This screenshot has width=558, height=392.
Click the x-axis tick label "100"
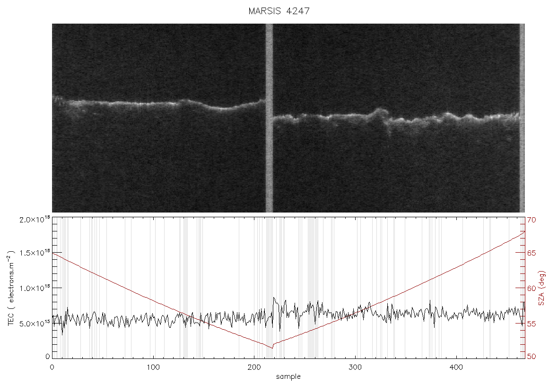153,367
